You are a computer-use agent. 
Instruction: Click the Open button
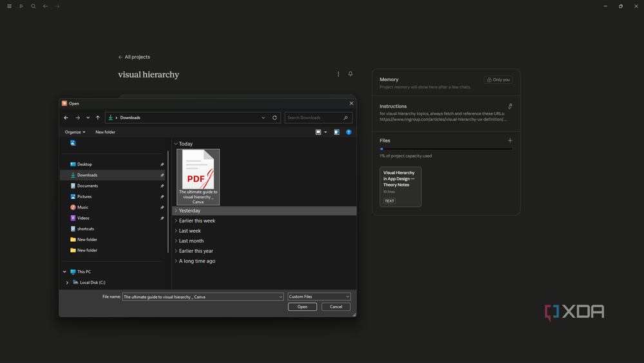302,307
